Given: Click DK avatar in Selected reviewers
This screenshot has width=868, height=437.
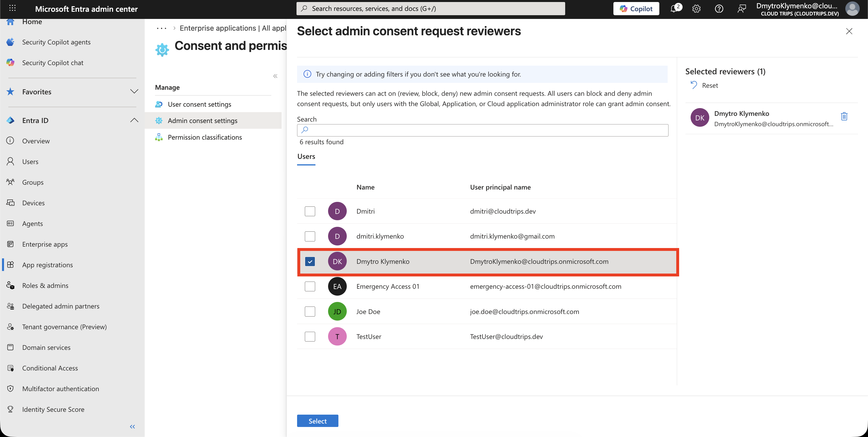Looking at the screenshot, I should (700, 118).
